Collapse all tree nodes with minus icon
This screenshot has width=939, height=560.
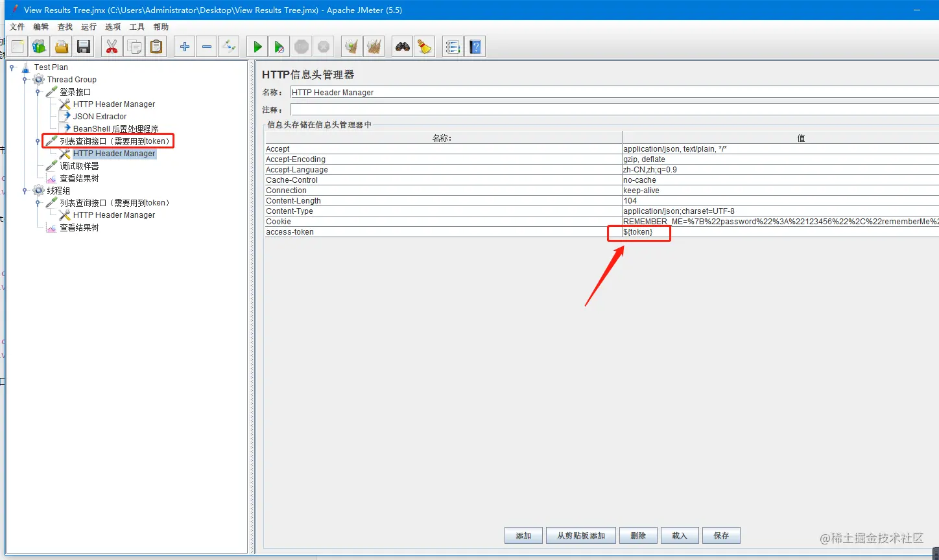(207, 47)
